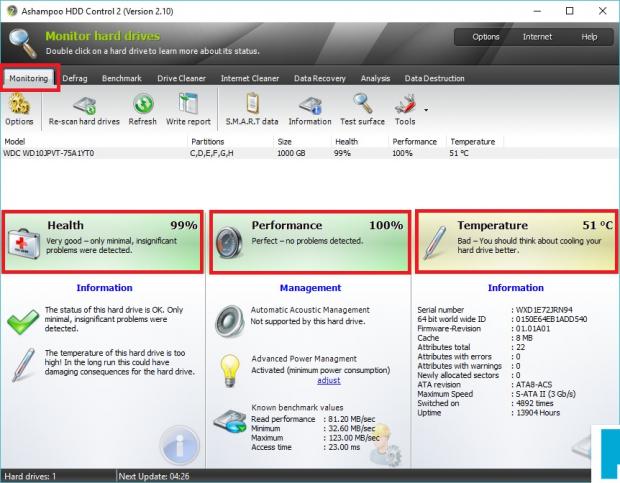The image size is (620, 483).
Task: Open the Write report tool
Action: point(188,108)
